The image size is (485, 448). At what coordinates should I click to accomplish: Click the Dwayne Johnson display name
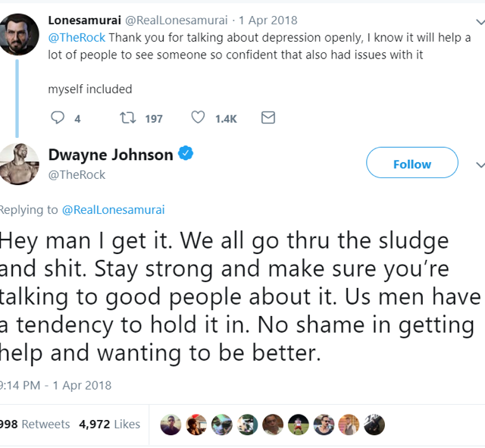111,155
